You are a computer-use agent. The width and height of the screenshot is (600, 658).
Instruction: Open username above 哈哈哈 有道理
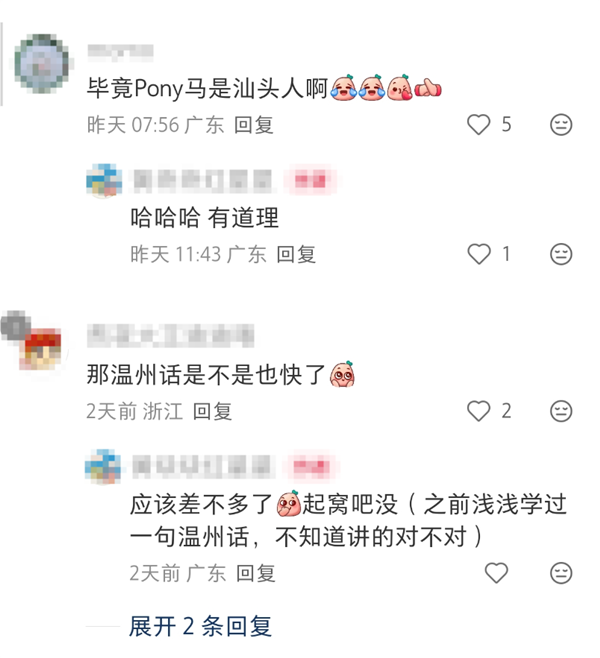click(x=202, y=181)
